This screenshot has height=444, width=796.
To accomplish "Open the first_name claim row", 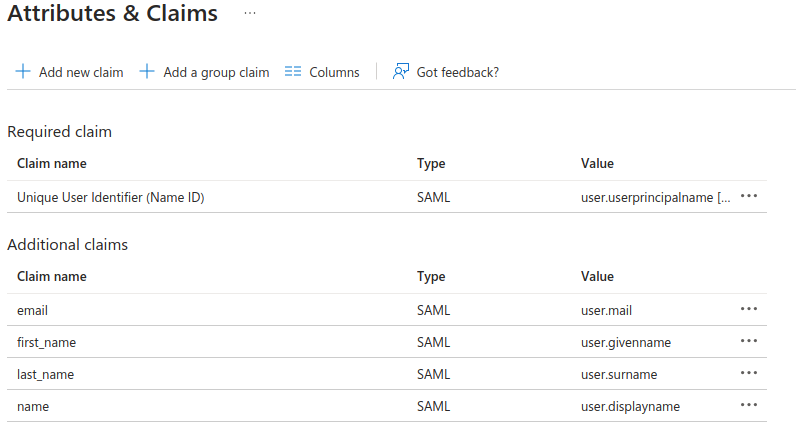I will click(46, 343).
